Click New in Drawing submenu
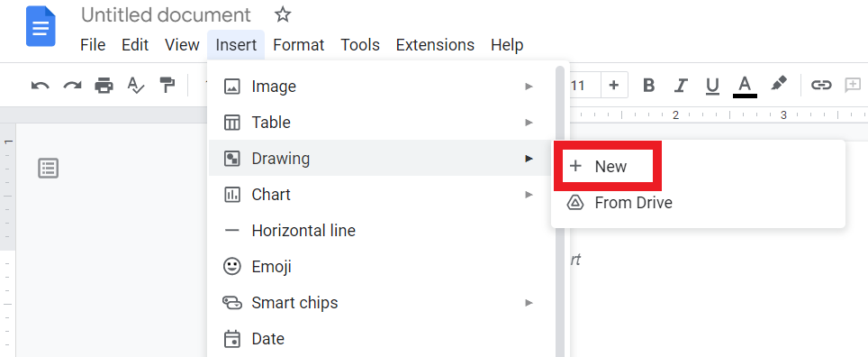 [x=610, y=166]
